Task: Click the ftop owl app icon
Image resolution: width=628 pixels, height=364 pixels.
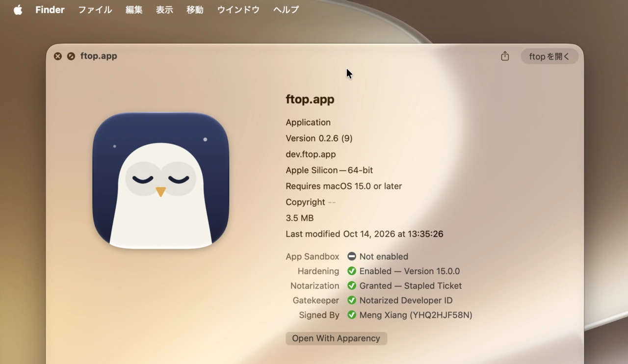Action: click(x=161, y=181)
